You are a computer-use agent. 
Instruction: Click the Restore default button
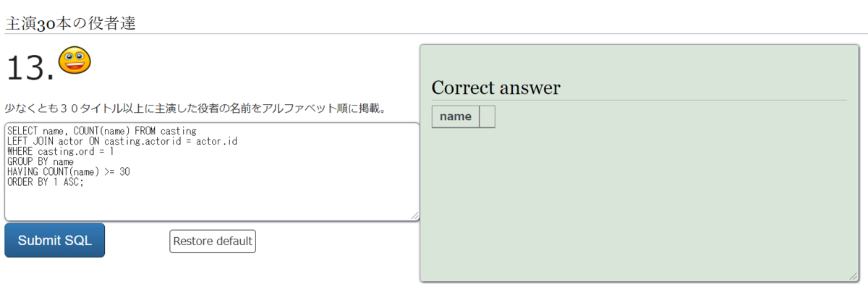point(213,241)
